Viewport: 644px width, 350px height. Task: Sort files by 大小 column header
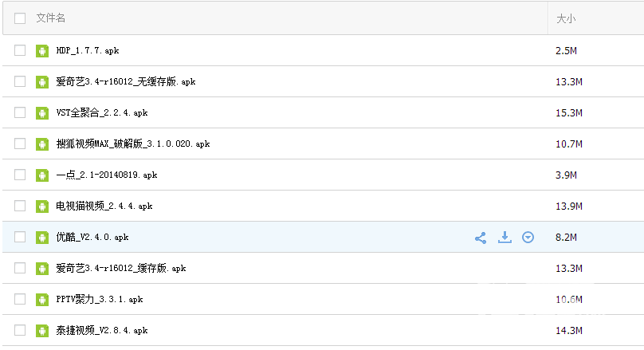point(566,18)
